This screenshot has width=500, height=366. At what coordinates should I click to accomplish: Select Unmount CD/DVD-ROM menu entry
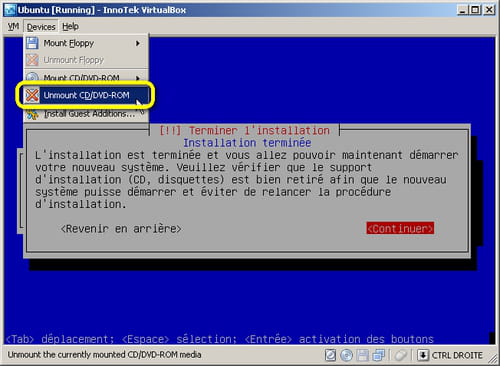pos(86,95)
